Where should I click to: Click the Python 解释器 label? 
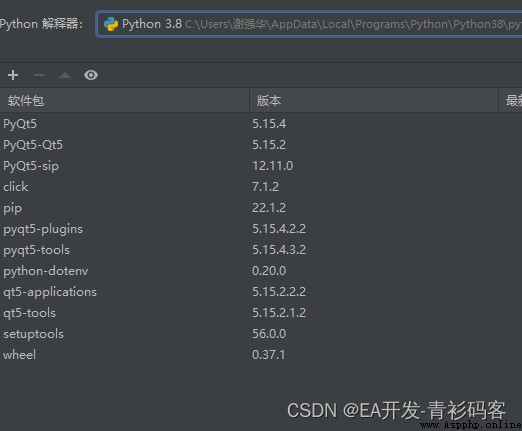(41, 24)
